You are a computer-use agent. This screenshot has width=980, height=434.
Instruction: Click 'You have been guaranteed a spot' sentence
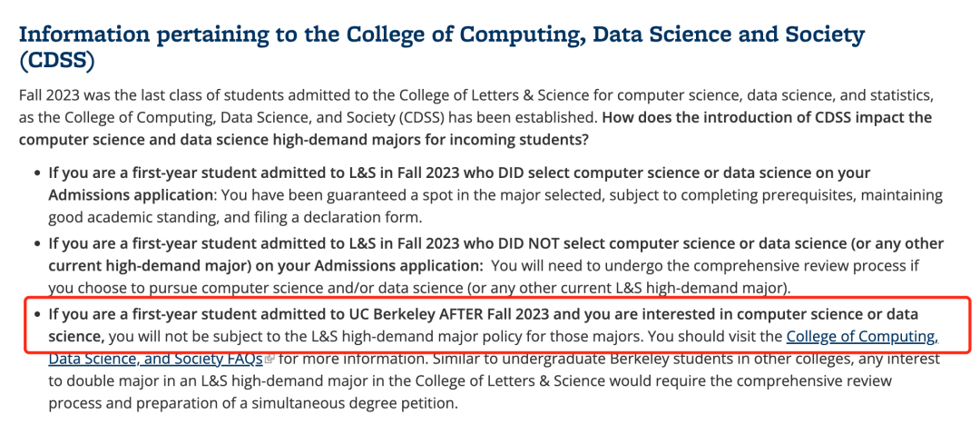click(316, 195)
